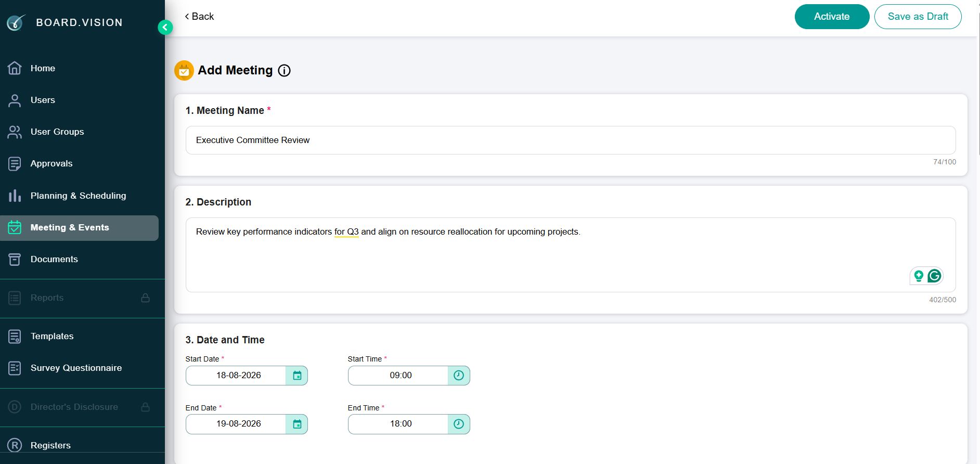The image size is (980, 464).
Task: Click into the Description text area
Action: pyautogui.click(x=571, y=255)
